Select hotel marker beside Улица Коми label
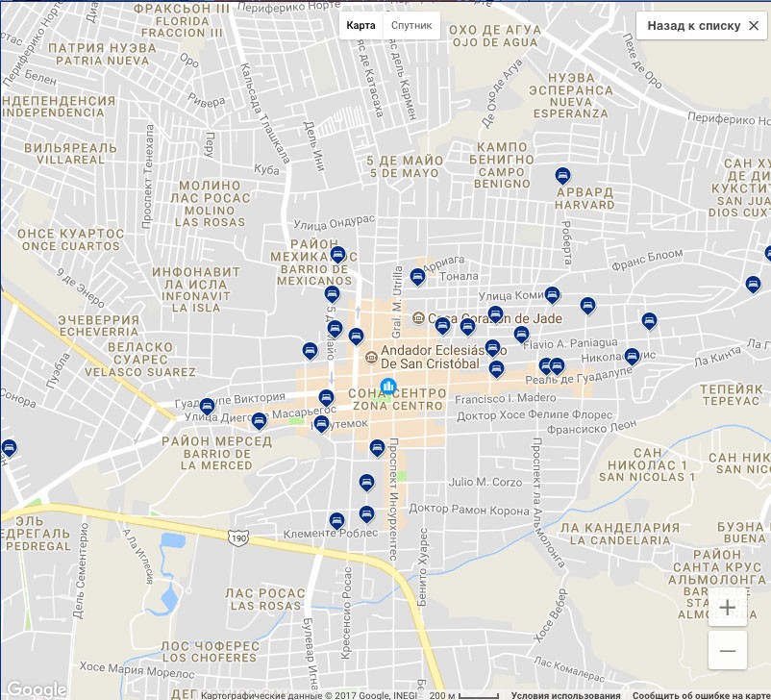The image size is (771, 700). tap(552, 294)
